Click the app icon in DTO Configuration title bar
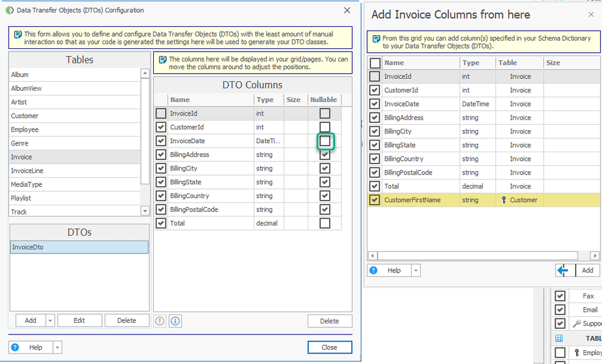Viewport: 602px width, 364px height. click(9, 10)
